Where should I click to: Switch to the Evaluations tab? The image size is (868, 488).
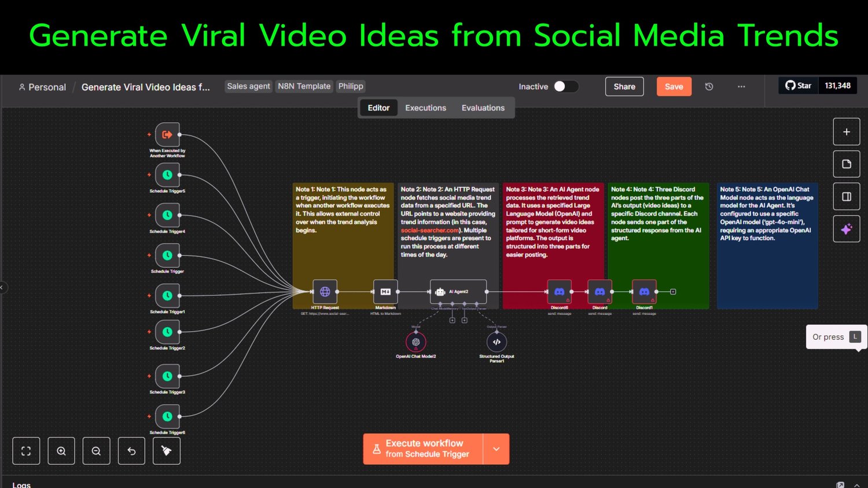(x=483, y=108)
